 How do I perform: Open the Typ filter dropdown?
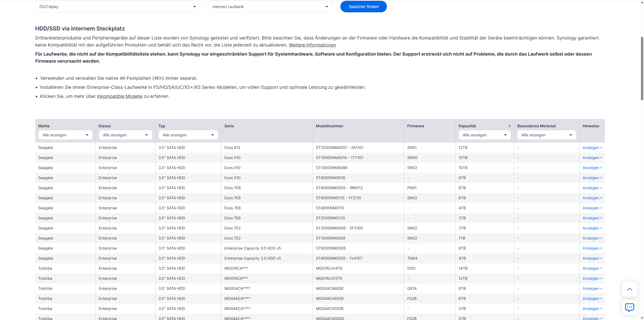tap(188, 135)
